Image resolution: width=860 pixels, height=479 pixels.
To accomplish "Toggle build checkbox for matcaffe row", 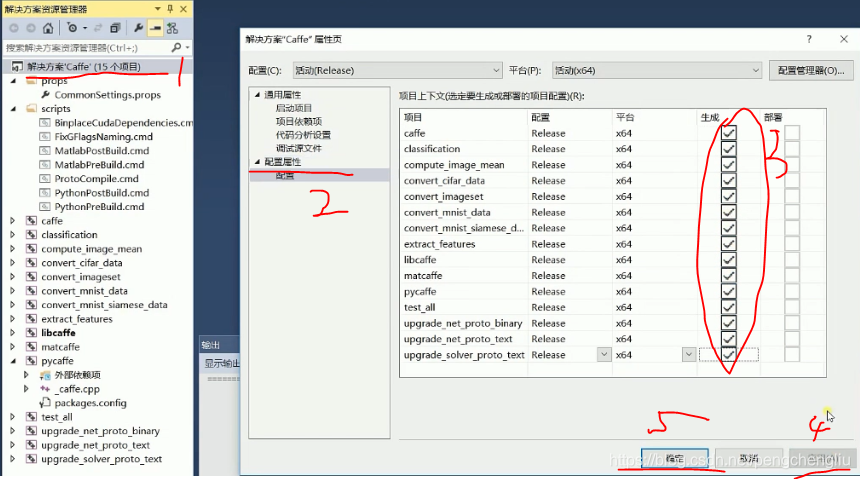I will pos(728,275).
